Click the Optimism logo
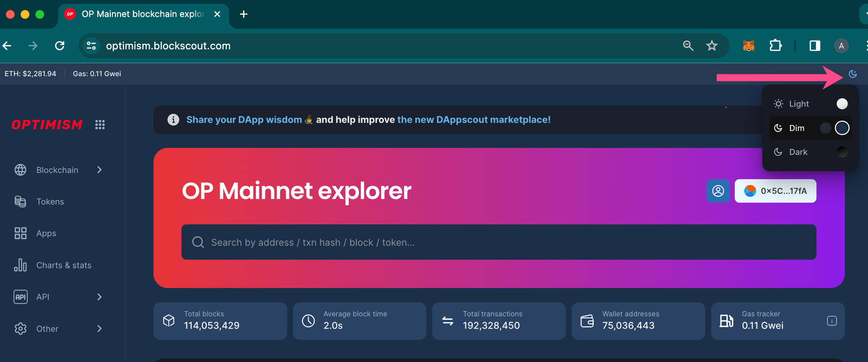This screenshot has height=362, width=868. point(47,125)
